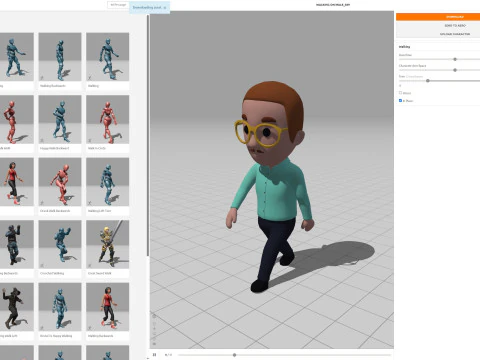Adjust the Trim slider handle
Image resolution: width=480 pixels, height=360 pixels.
(x=428, y=81)
